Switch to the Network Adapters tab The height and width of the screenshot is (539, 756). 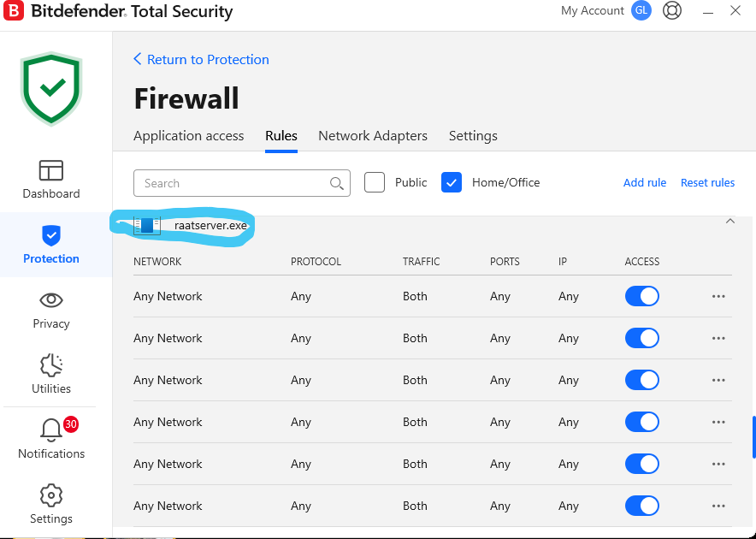click(x=373, y=136)
